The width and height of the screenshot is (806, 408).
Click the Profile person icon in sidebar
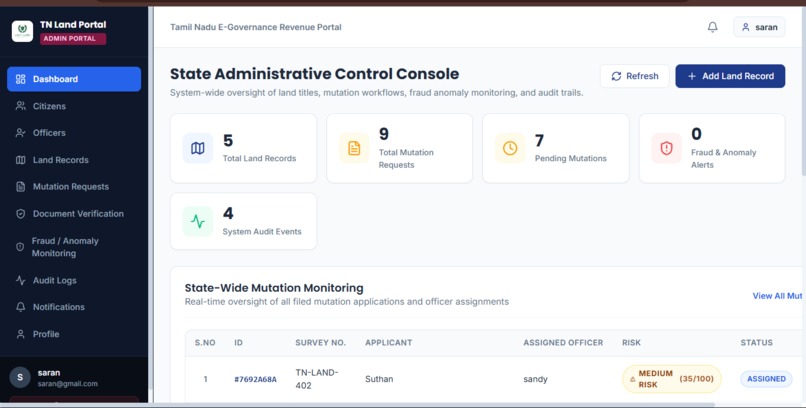point(21,334)
